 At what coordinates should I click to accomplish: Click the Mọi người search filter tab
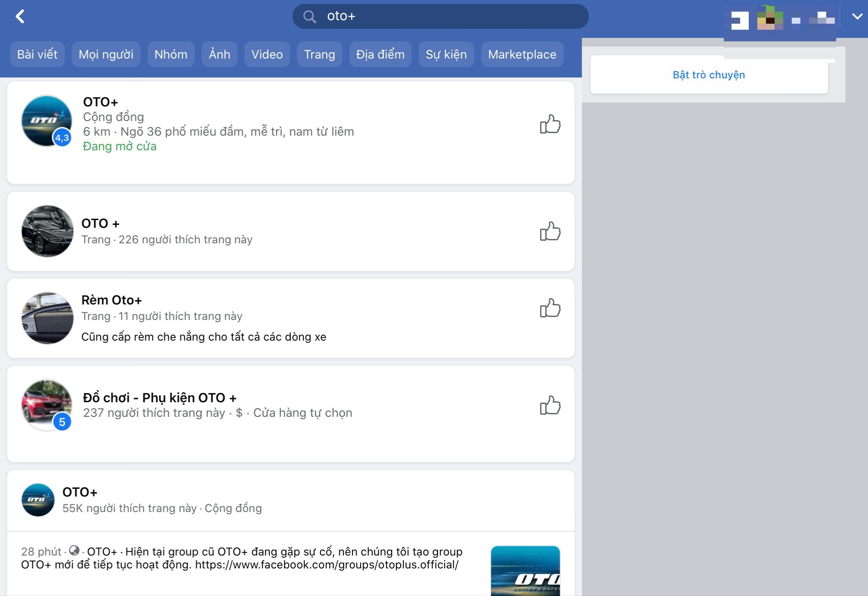click(x=106, y=54)
